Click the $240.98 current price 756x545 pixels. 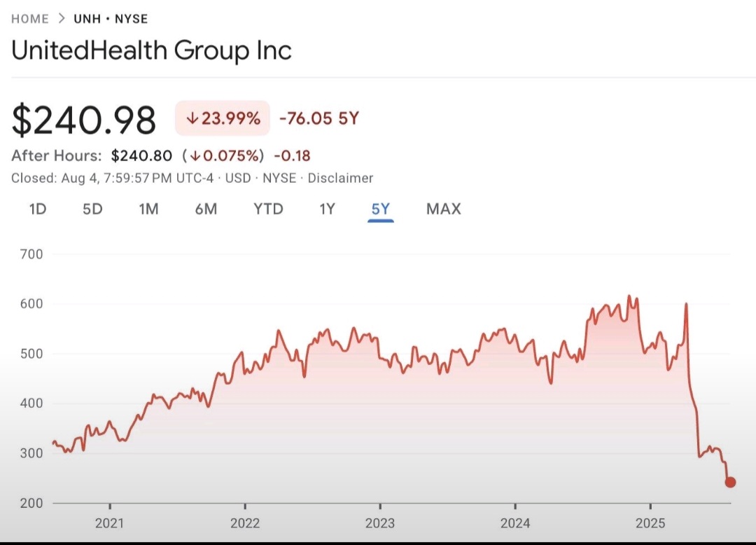(x=84, y=120)
